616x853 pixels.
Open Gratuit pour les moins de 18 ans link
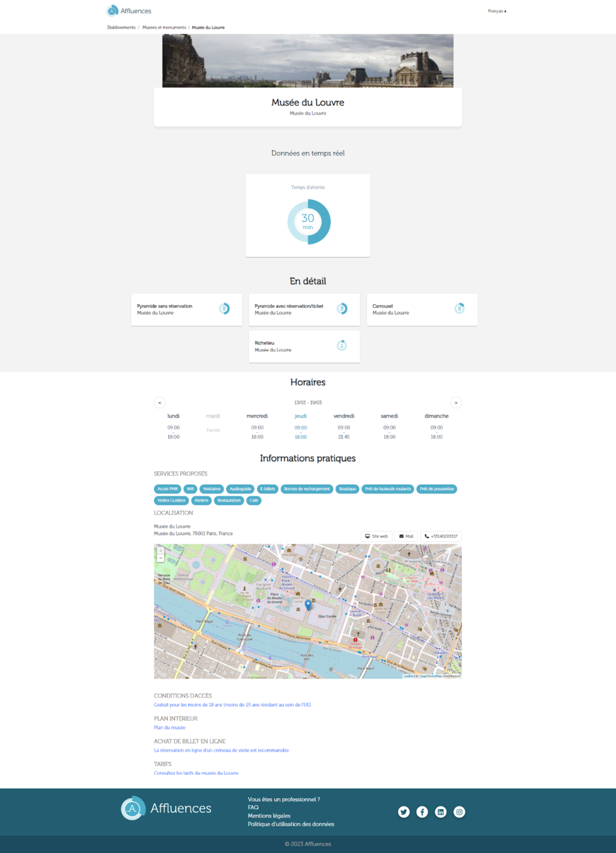pyautogui.click(x=232, y=705)
